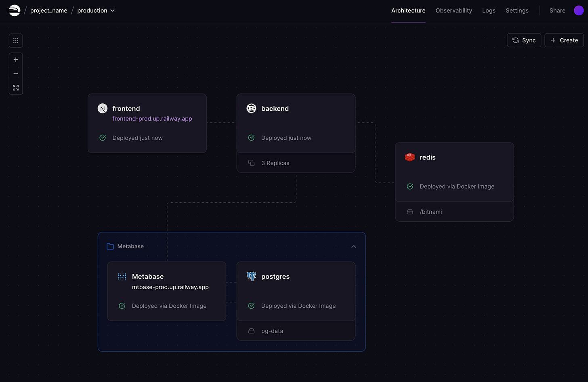
Task: Open frontend-prod.up.railway.app link
Action: [152, 119]
